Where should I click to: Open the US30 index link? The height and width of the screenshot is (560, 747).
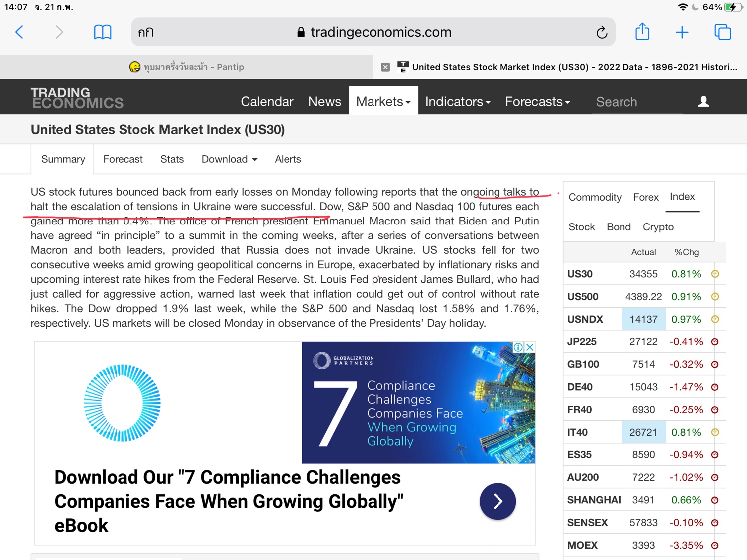(580, 274)
